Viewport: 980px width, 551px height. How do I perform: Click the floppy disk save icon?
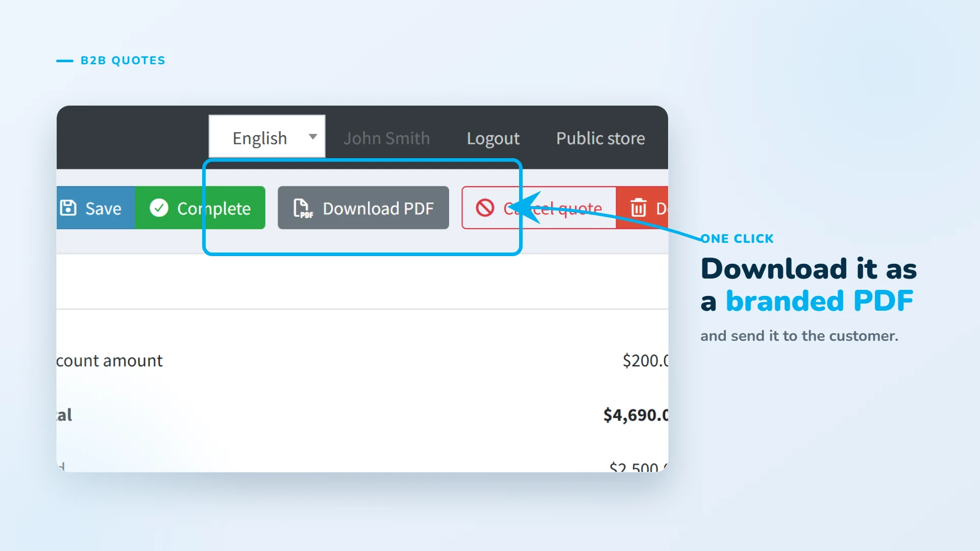[x=68, y=208]
